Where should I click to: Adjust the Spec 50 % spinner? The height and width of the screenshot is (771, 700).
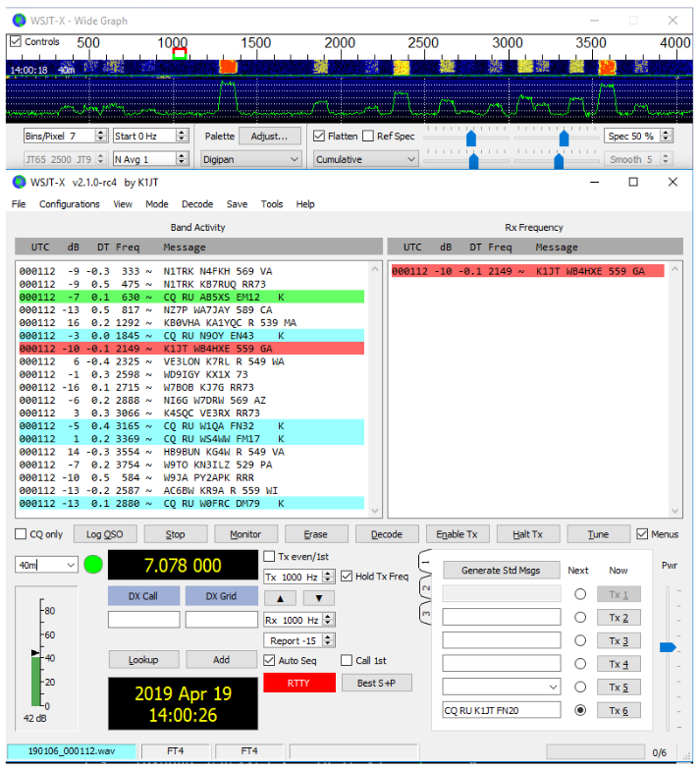(x=666, y=136)
